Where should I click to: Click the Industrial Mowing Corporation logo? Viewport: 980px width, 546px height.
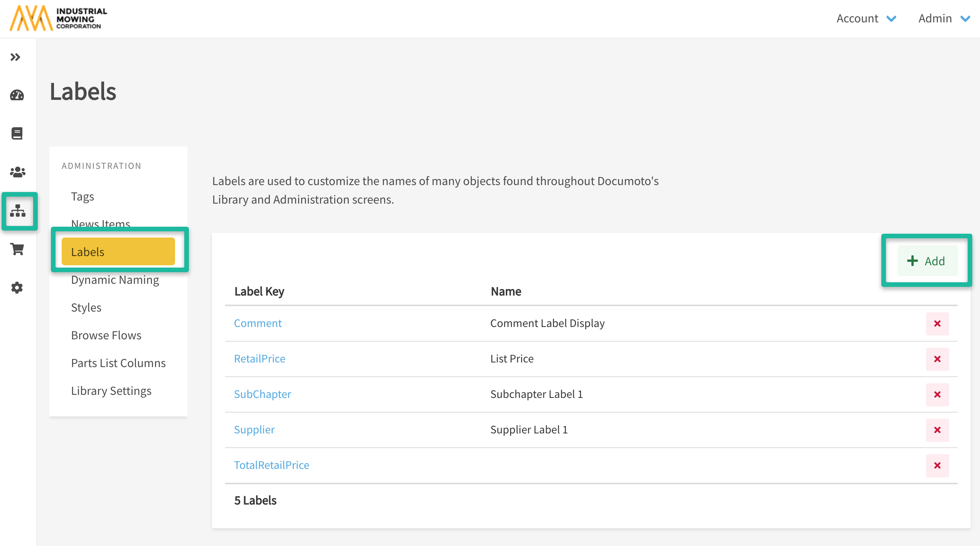point(59,18)
